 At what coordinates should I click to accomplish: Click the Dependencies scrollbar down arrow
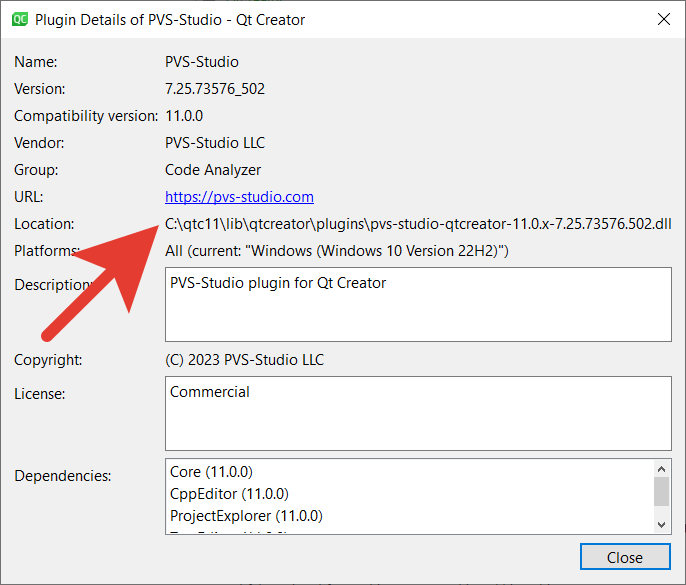661,524
